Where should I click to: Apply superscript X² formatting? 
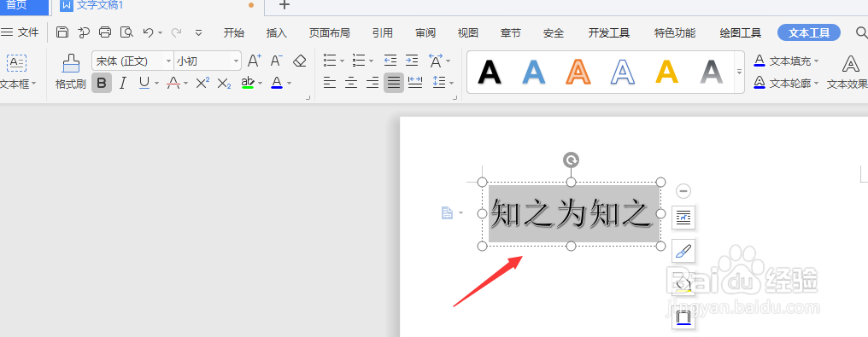[202, 84]
